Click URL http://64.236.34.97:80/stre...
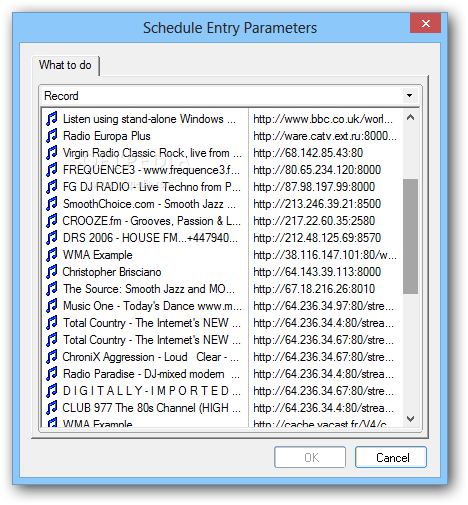The height and width of the screenshot is (505, 468). click(x=323, y=306)
